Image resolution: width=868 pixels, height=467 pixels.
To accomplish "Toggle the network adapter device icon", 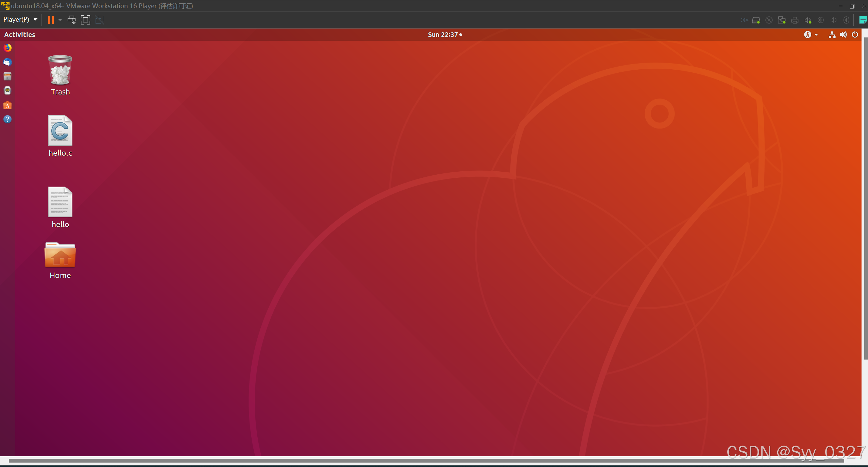I will (782, 20).
